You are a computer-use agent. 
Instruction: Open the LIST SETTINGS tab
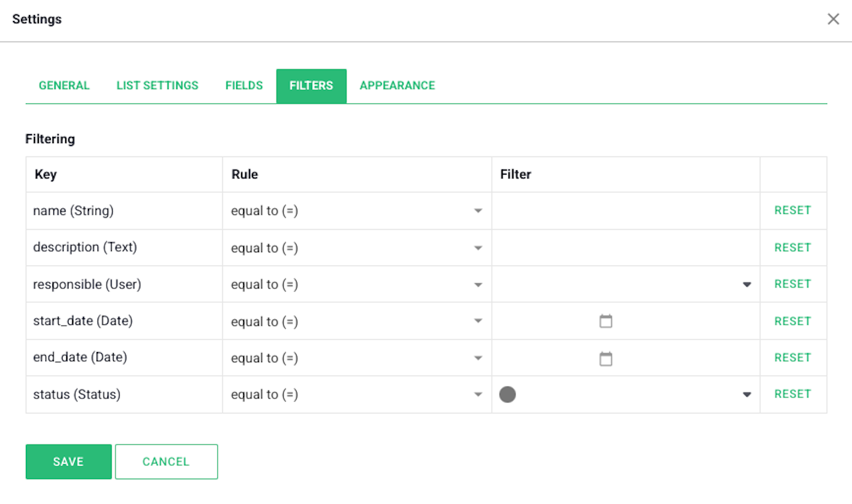pos(157,86)
